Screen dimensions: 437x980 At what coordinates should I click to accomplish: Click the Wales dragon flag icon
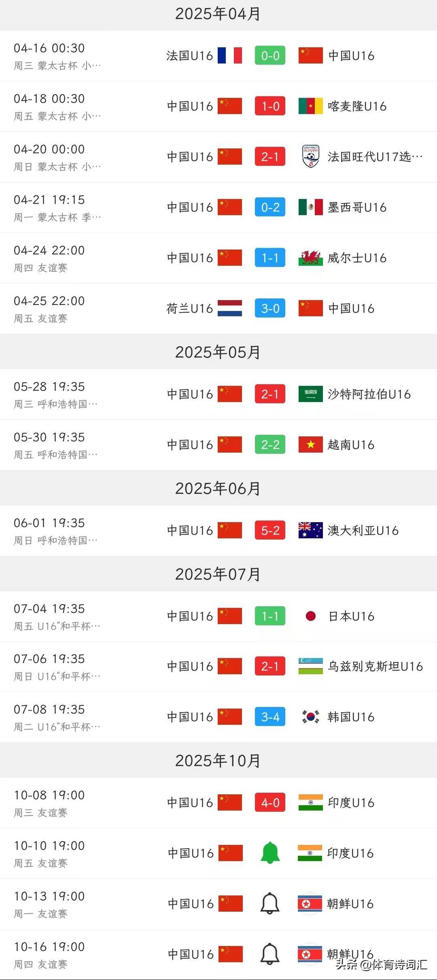[x=310, y=258]
